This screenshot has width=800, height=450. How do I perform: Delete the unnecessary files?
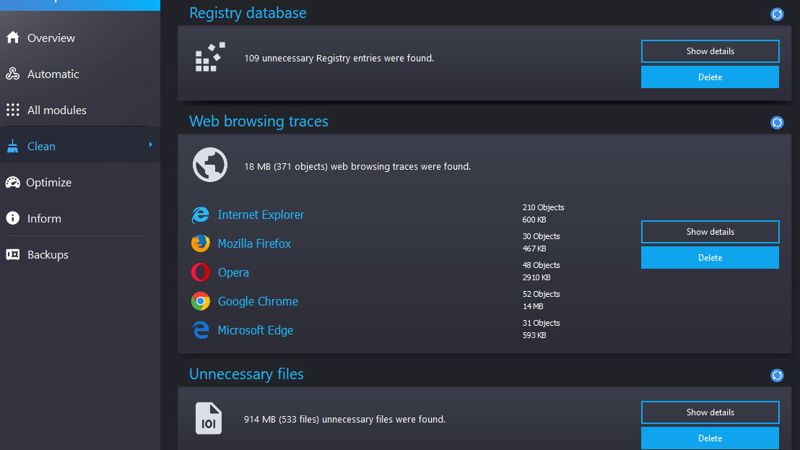point(710,438)
